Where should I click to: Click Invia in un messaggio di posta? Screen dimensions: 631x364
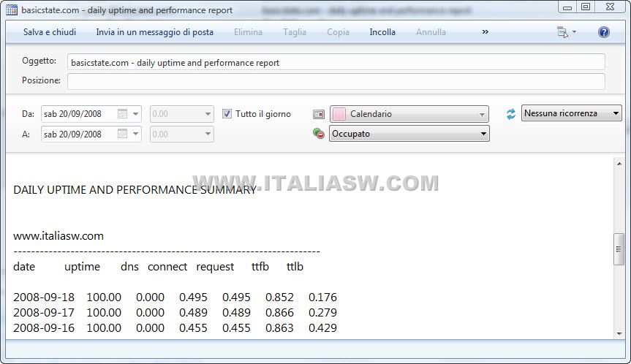point(154,32)
